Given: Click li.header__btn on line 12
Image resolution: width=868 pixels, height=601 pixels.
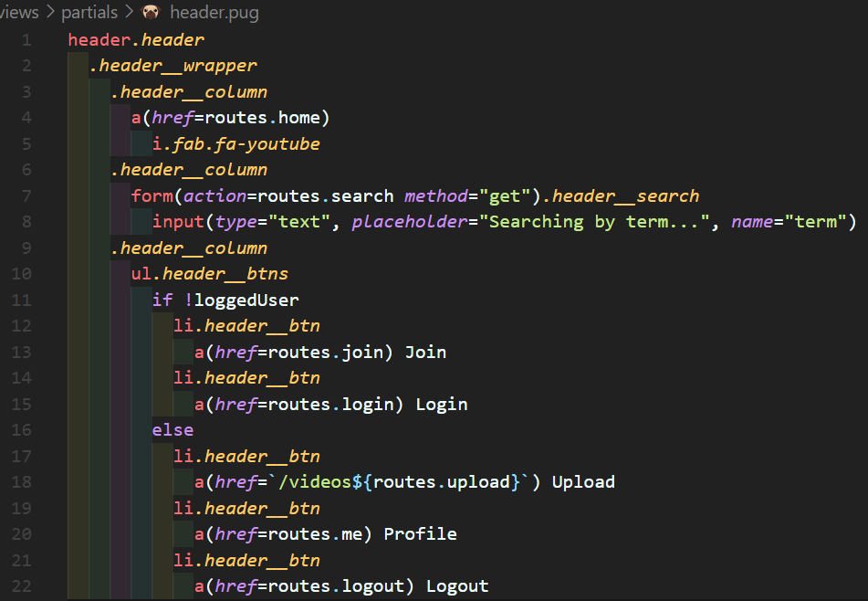Looking at the screenshot, I should [x=247, y=326].
